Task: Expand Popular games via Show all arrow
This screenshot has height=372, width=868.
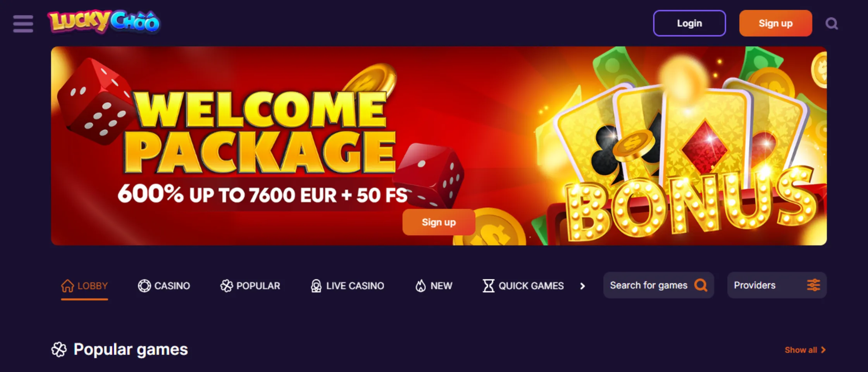Action: (823, 350)
